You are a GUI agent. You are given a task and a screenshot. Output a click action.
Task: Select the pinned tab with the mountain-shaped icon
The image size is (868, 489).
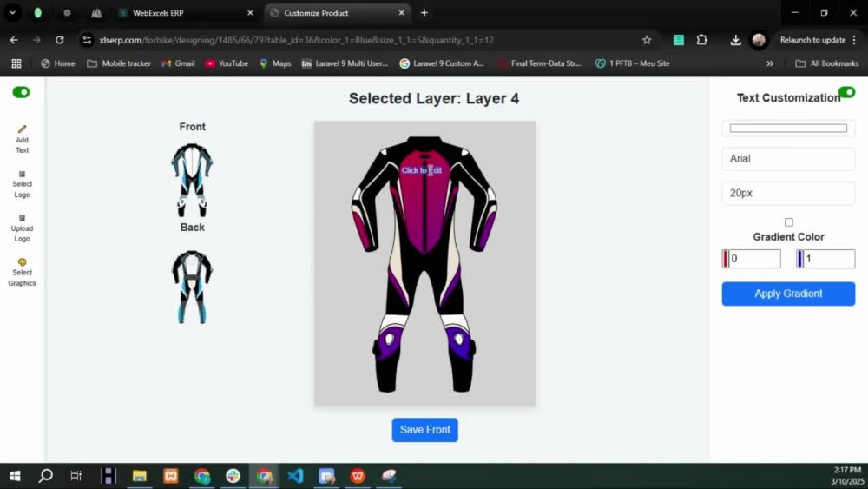coord(96,13)
